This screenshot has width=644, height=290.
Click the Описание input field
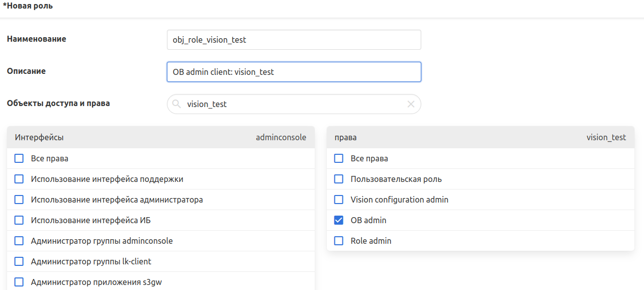[294, 72]
